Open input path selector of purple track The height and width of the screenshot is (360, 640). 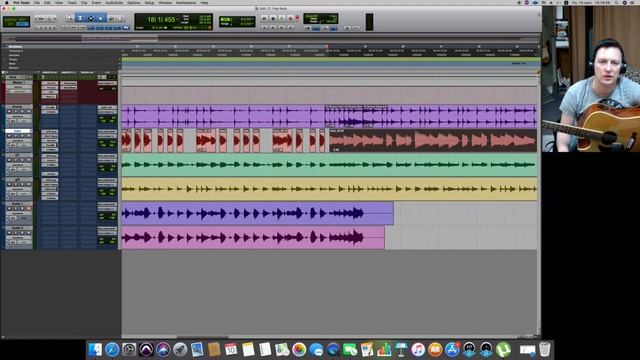click(107, 107)
